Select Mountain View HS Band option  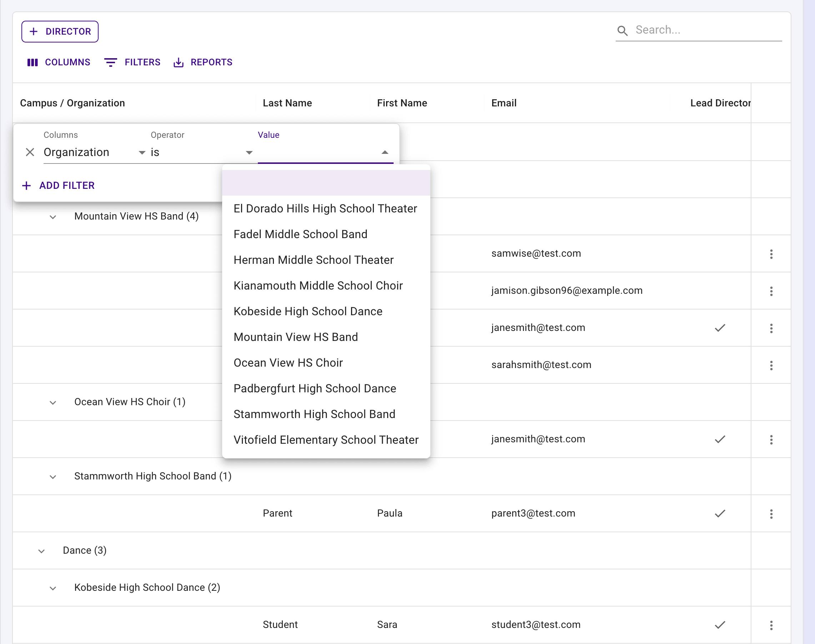326,337
